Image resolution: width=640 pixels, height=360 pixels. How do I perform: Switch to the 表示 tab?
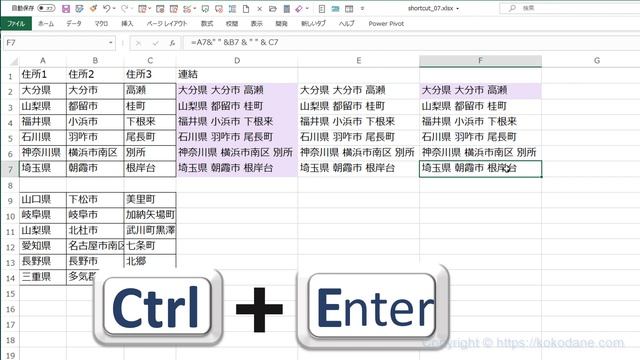(256, 24)
